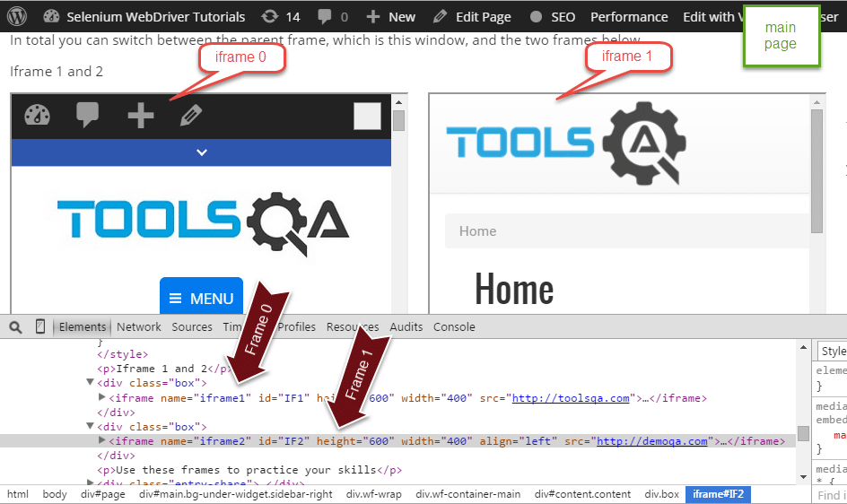Open the Selenium WebDriver Tutorials dashboard icon
847x504 pixels.
[51, 16]
